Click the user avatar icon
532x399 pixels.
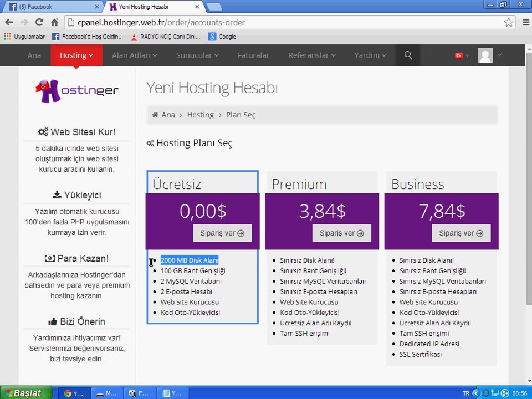pyautogui.click(x=485, y=55)
